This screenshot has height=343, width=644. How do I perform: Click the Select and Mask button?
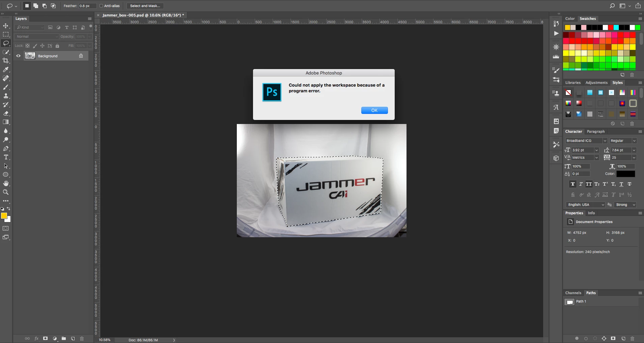coord(145,6)
